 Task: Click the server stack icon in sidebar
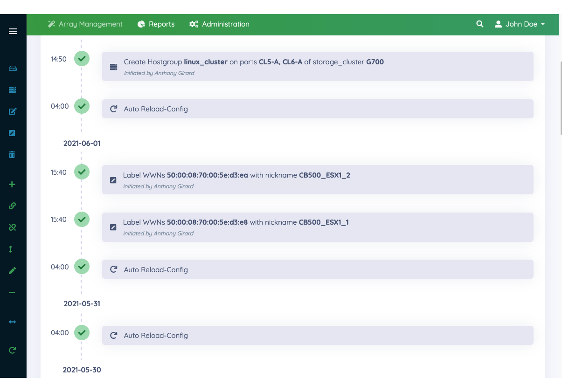(13, 89)
